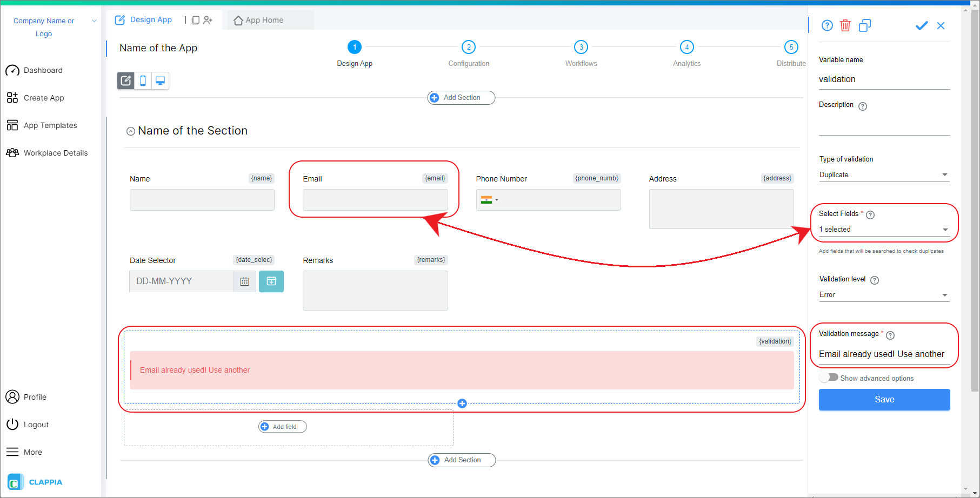Open the calendar icon beside Date Selector
The height and width of the screenshot is (498, 980).
pos(245,281)
